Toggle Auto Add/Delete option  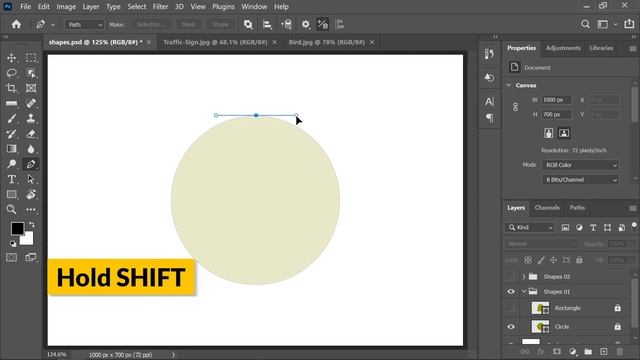click(x=323, y=24)
